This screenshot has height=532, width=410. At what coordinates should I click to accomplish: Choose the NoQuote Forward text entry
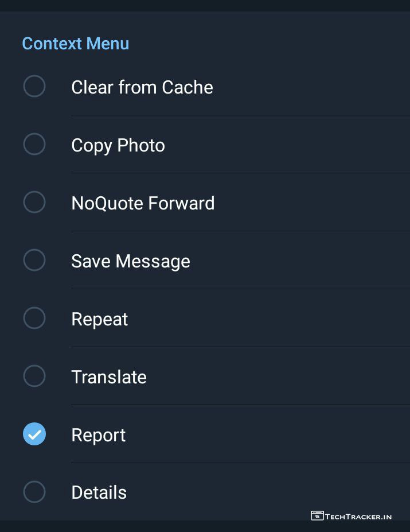point(143,203)
